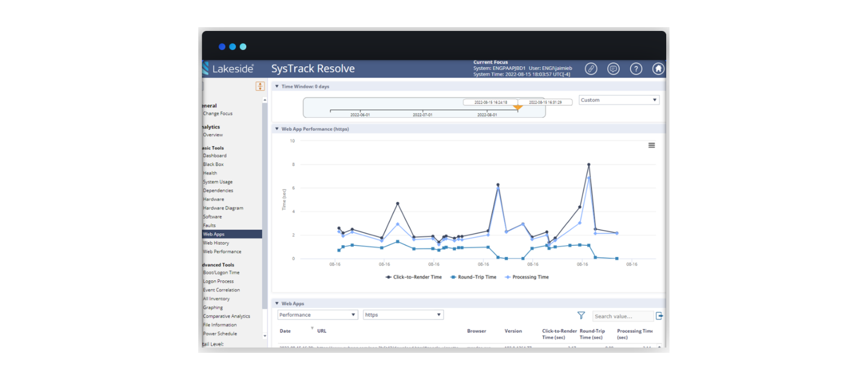Click sidebar scrollbar up arrow

[x=265, y=100]
